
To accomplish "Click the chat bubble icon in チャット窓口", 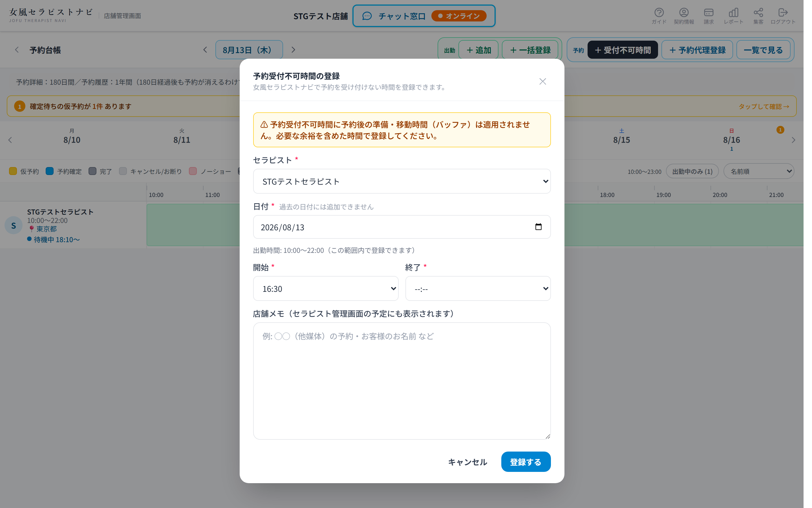I will (367, 16).
